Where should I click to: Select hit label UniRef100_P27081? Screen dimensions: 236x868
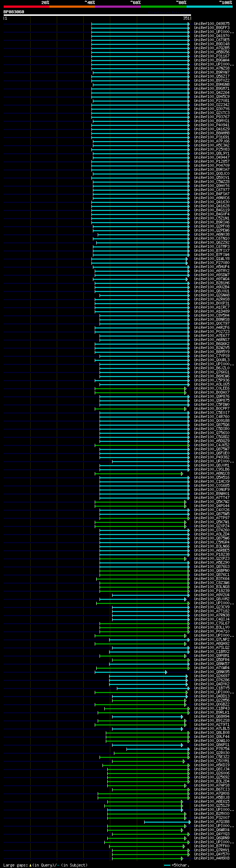click(212, 101)
